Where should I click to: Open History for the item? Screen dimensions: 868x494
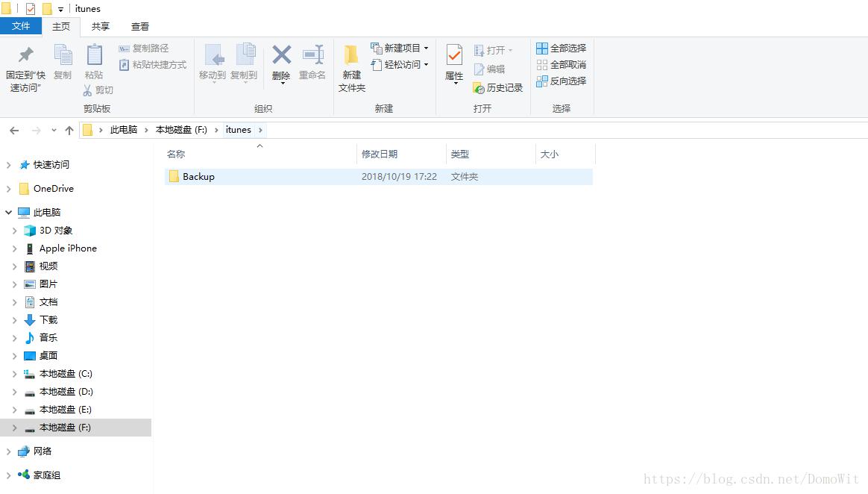click(497, 87)
